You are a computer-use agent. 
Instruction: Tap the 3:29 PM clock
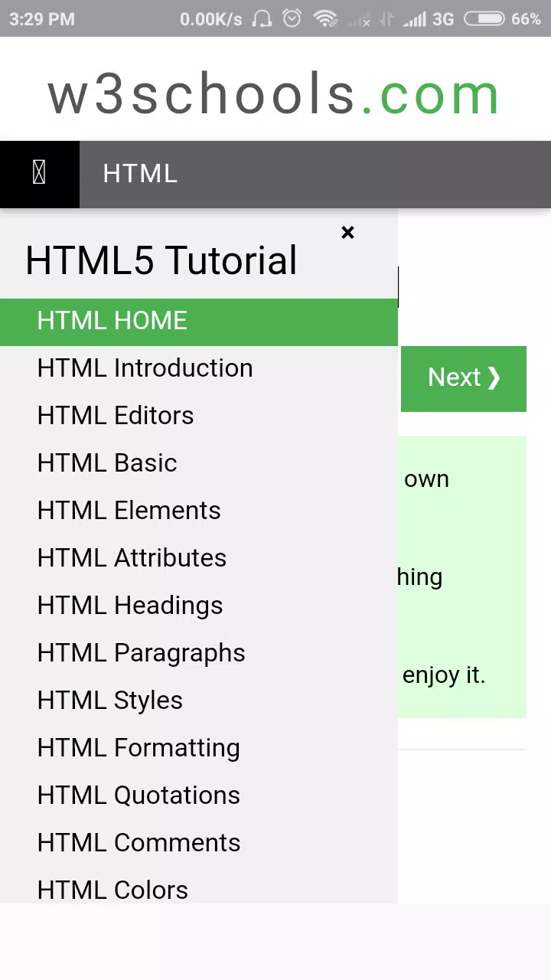pyautogui.click(x=42, y=19)
